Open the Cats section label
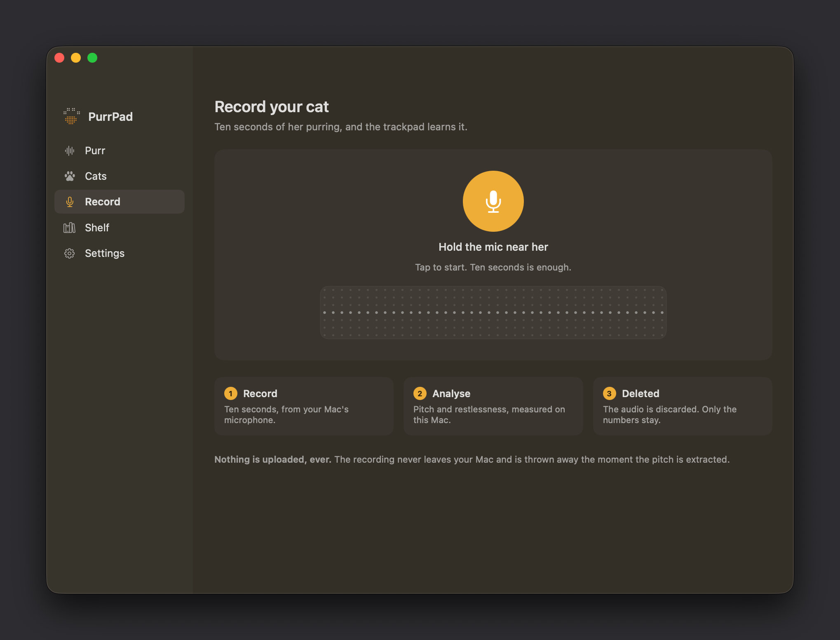 point(96,176)
